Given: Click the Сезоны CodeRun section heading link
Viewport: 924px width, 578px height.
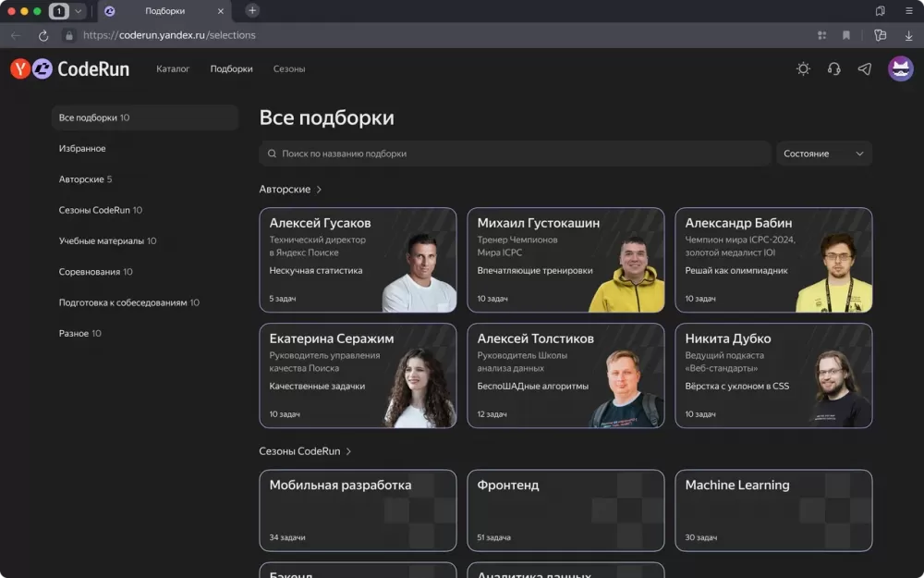Looking at the screenshot, I should [x=299, y=451].
